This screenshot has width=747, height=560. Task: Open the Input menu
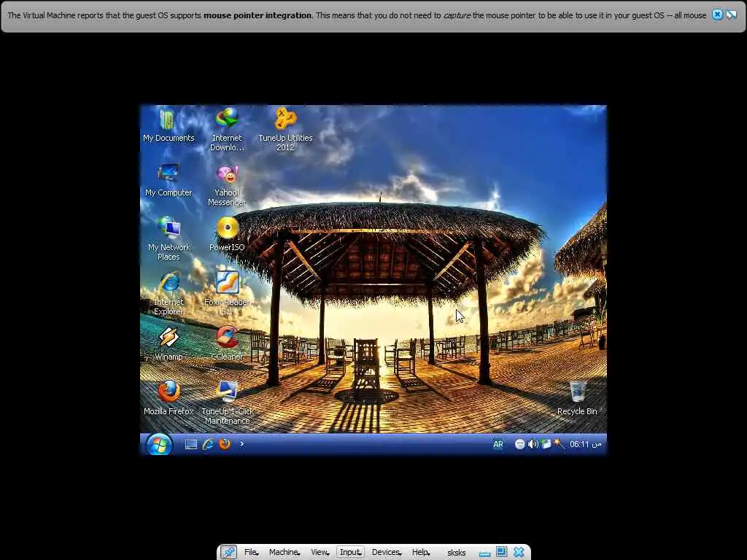point(351,553)
